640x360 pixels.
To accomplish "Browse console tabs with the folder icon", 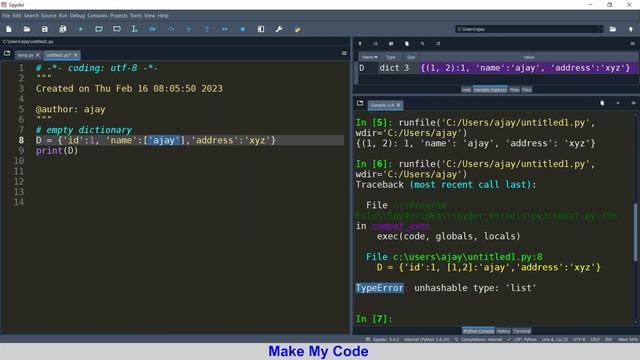I will pyautogui.click(x=360, y=104).
